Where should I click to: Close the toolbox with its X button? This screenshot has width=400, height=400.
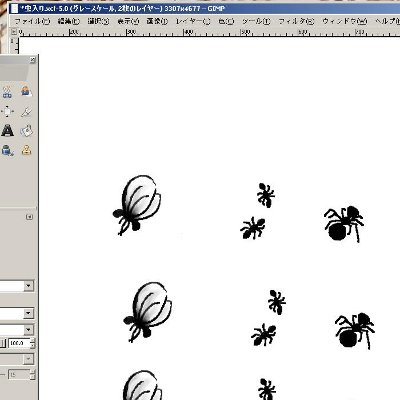pos(32,60)
